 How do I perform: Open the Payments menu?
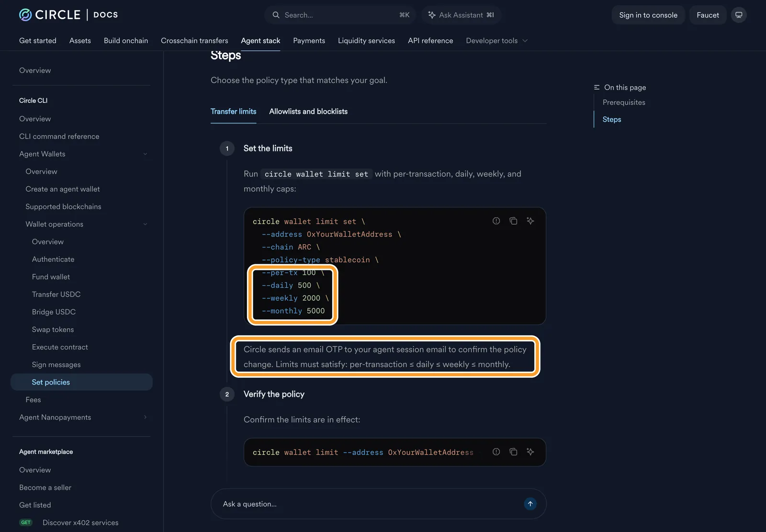(x=309, y=41)
